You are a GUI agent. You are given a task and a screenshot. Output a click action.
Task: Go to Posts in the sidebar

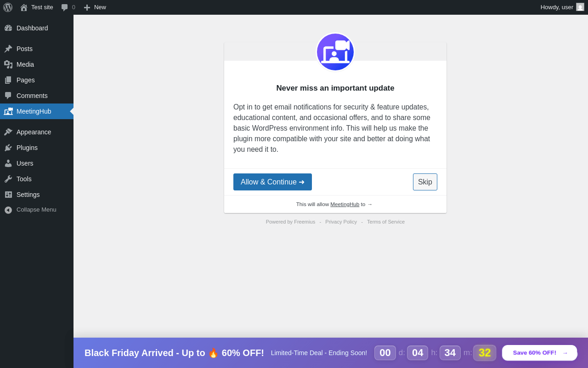37,49
